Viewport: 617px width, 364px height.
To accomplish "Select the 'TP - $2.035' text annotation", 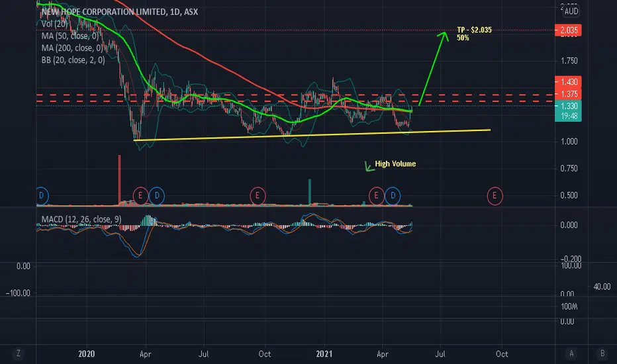I will [474, 30].
